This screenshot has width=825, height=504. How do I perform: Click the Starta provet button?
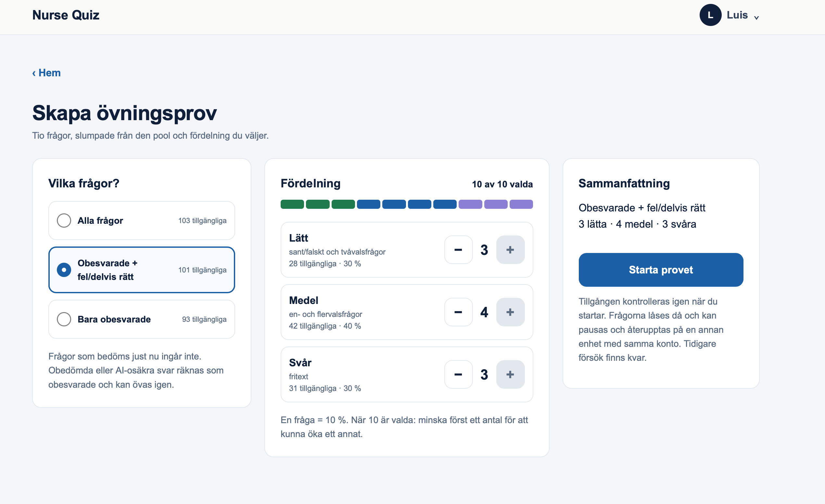[x=661, y=270]
